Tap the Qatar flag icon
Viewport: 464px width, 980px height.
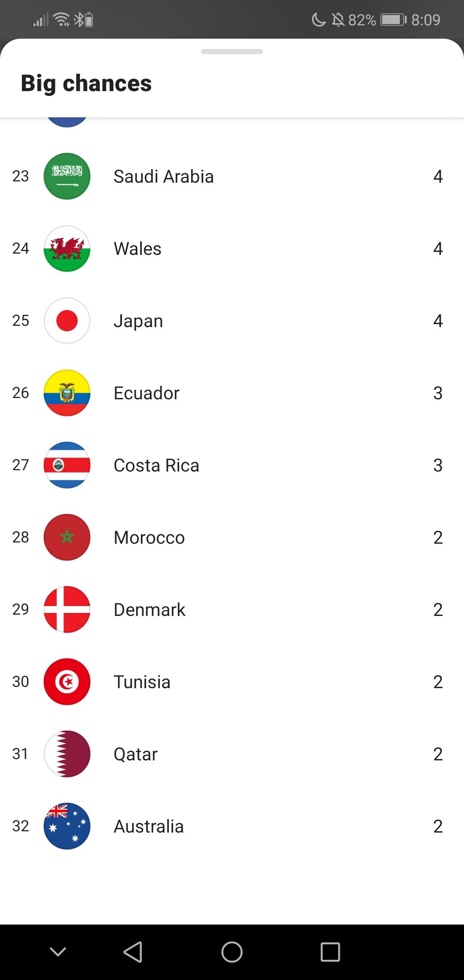[67, 754]
